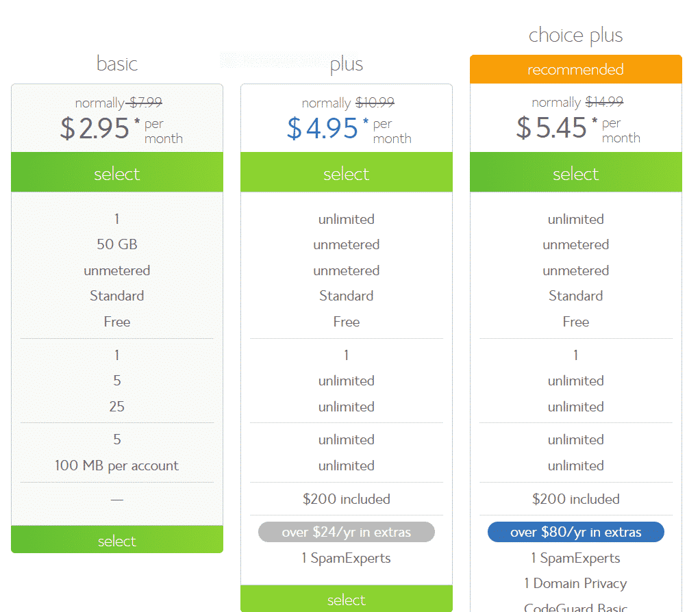Screen dimensions: 700x612
Task: Click the plus plan bottom select button
Action: tap(347, 598)
